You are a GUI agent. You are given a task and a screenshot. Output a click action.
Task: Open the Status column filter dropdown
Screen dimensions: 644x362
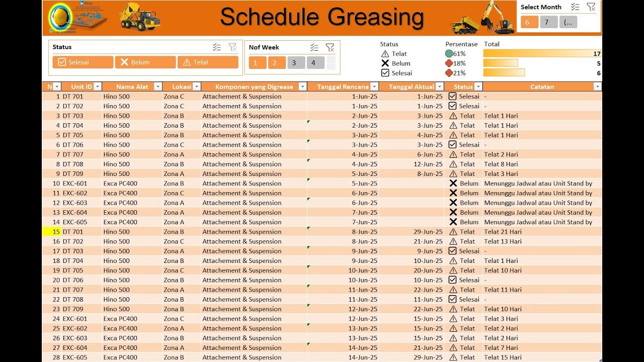pos(478,86)
